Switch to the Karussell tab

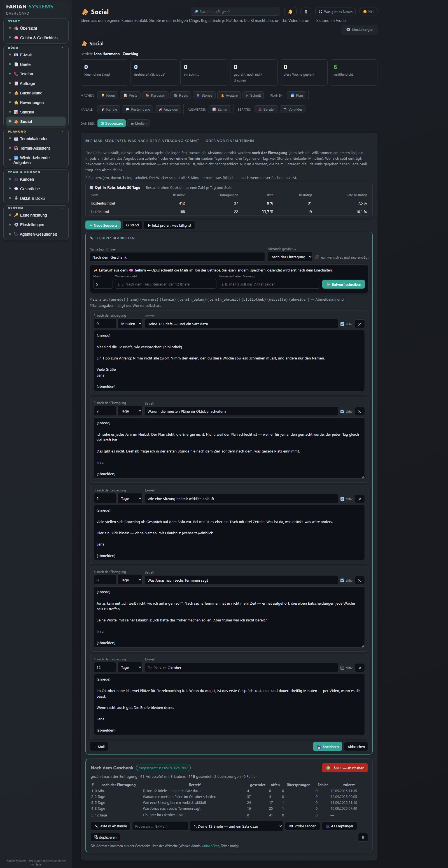tap(155, 95)
